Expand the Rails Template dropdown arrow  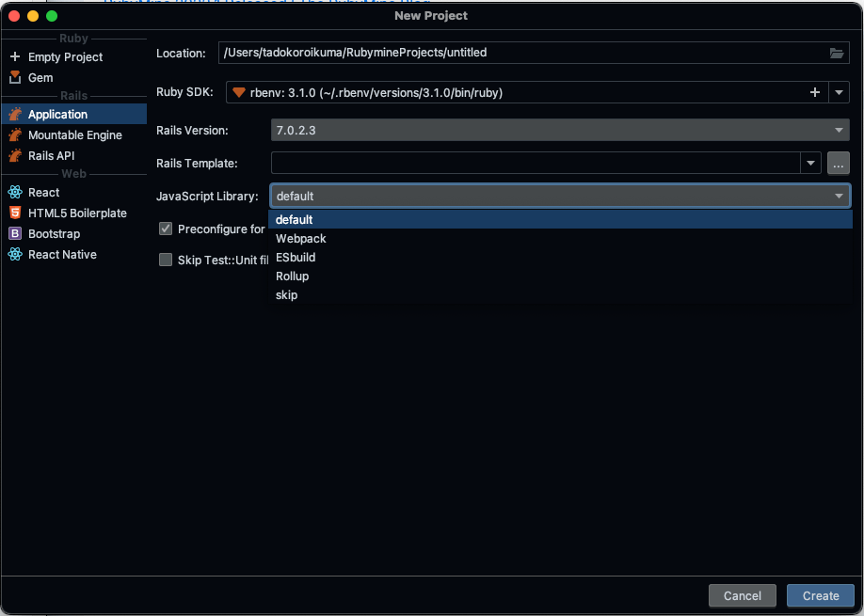810,164
